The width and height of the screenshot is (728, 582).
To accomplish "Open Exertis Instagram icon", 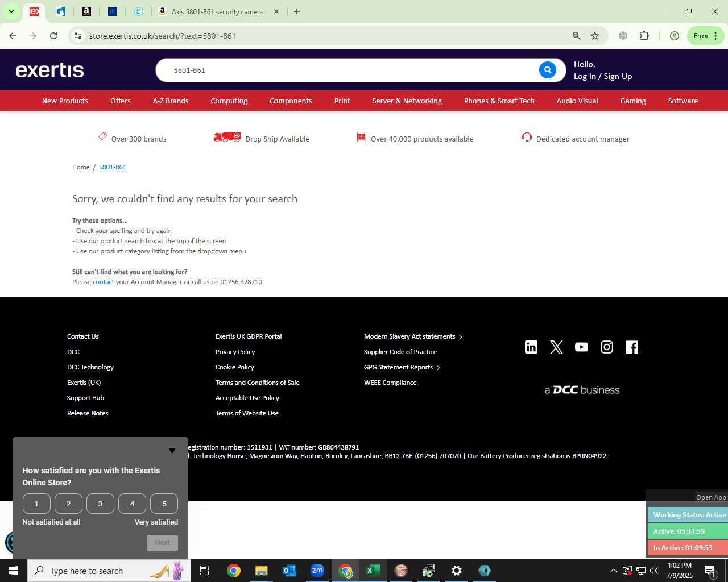I will tap(607, 347).
